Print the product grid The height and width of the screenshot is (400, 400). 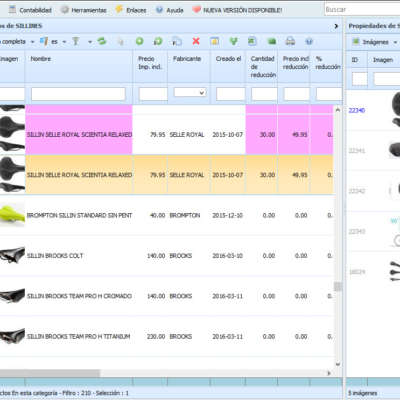[x=290, y=41]
